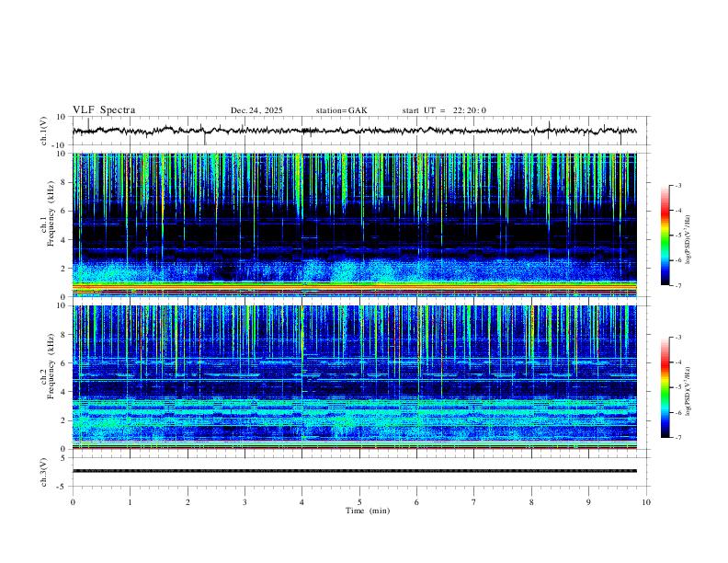Click the ch.1 spectrogram color bar
728x563 pixels.
pos(665,236)
